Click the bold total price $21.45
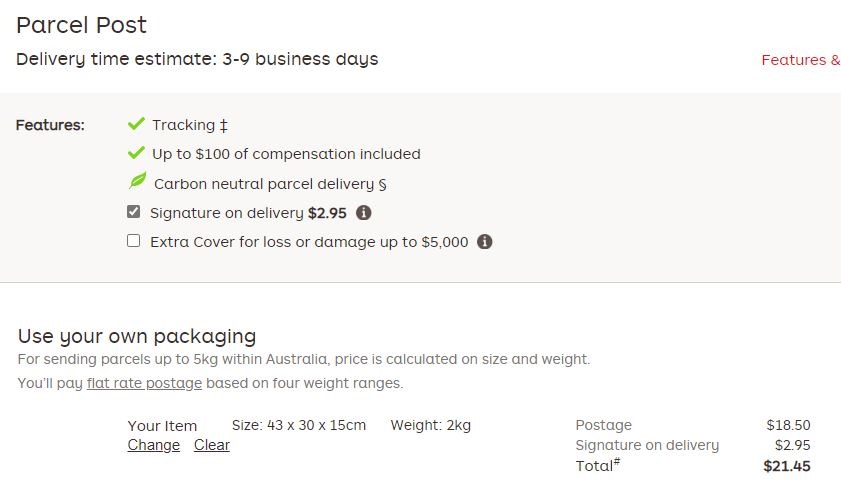 [787, 466]
